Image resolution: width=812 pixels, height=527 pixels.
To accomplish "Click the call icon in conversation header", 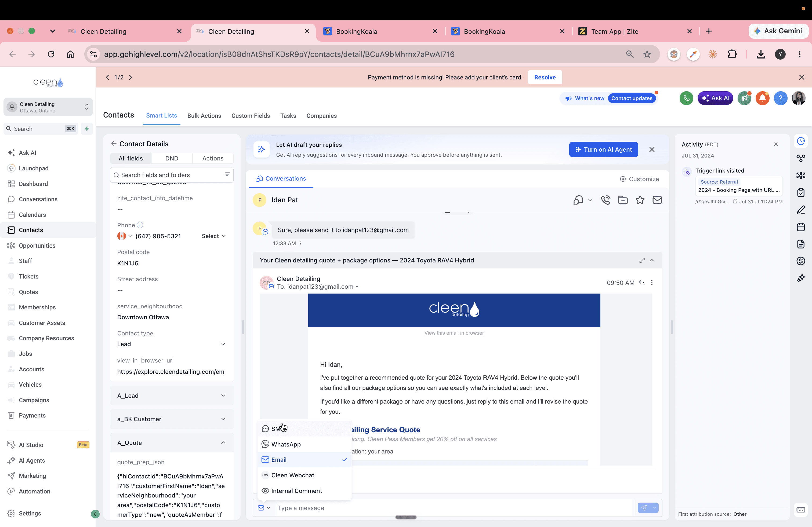I will [606, 200].
